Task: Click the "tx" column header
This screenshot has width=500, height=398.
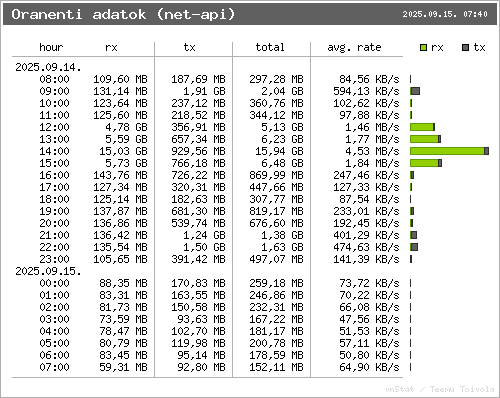Action: (x=189, y=47)
